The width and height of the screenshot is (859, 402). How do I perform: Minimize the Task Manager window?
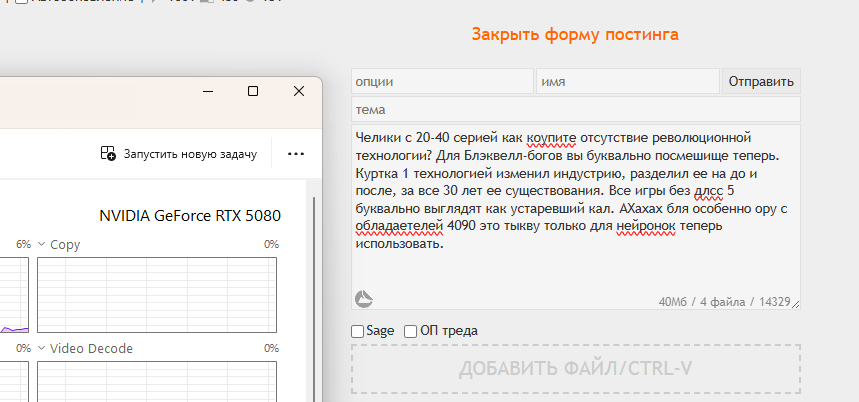coord(208,91)
